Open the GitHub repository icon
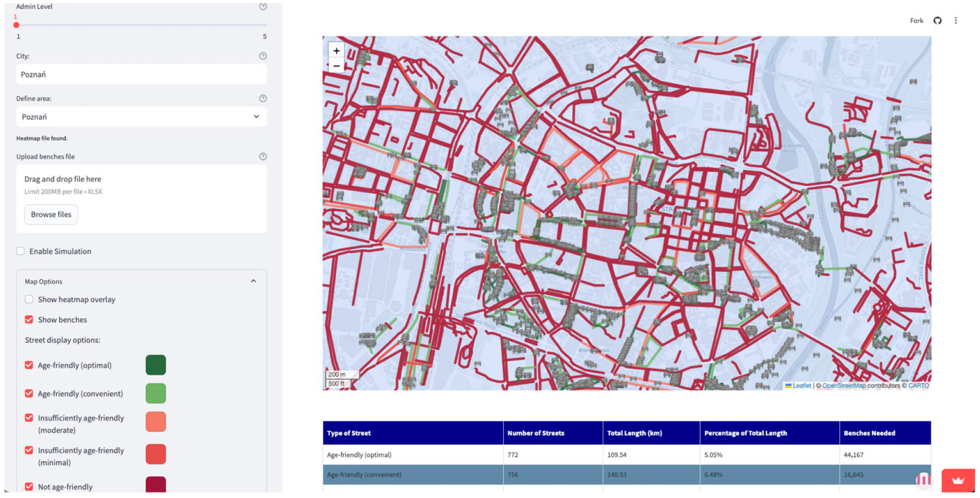Image resolution: width=980 pixels, height=498 pixels. tap(937, 21)
